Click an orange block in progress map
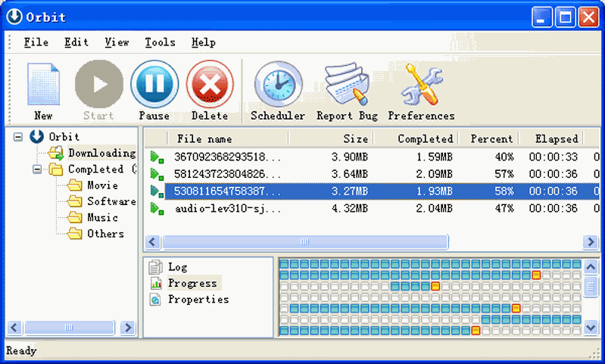605x364 pixels. point(536,275)
